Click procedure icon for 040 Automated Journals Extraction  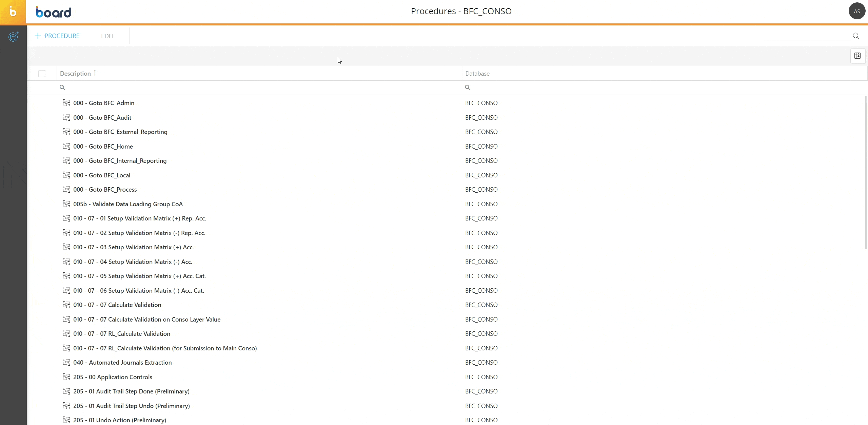coord(66,362)
